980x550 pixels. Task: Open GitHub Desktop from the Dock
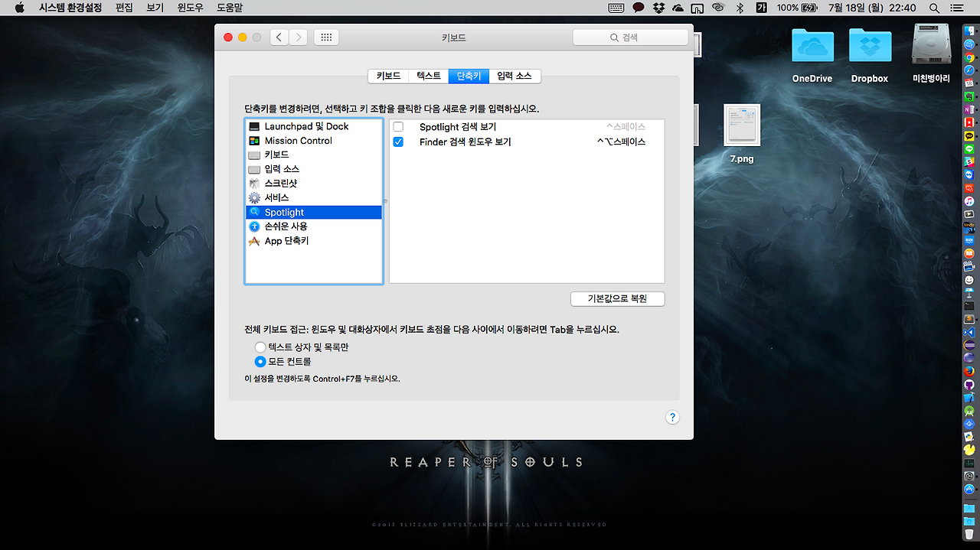click(x=969, y=385)
